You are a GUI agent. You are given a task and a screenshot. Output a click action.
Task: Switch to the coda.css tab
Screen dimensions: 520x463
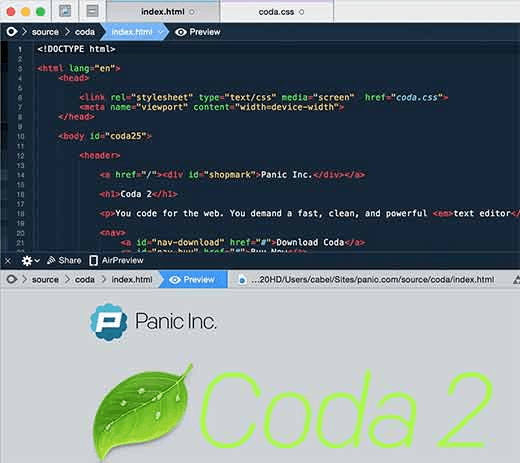[276, 12]
